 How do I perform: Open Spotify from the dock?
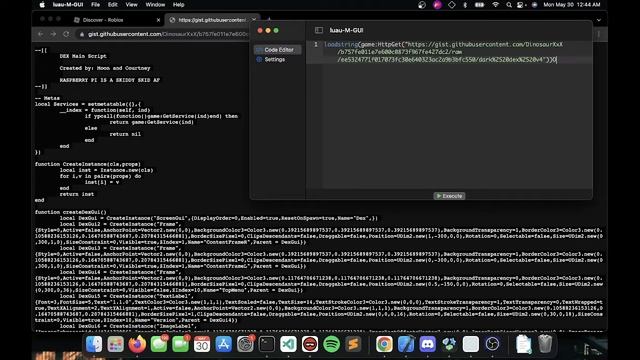(x=331, y=344)
